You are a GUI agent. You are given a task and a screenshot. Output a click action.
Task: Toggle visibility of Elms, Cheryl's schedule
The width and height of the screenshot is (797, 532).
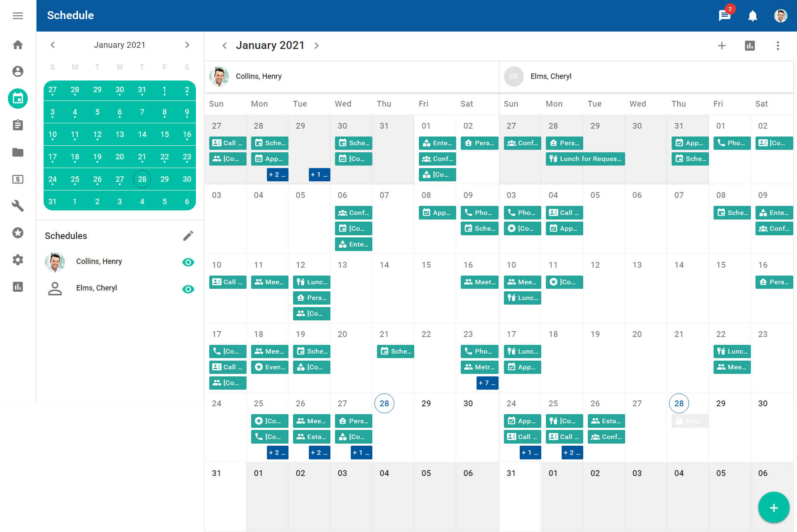pyautogui.click(x=188, y=289)
